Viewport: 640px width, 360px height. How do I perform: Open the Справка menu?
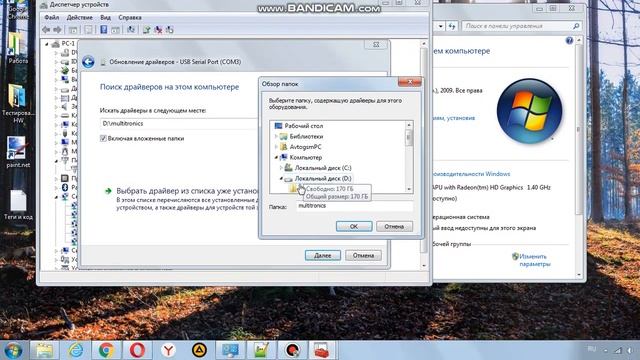pyautogui.click(x=130, y=18)
